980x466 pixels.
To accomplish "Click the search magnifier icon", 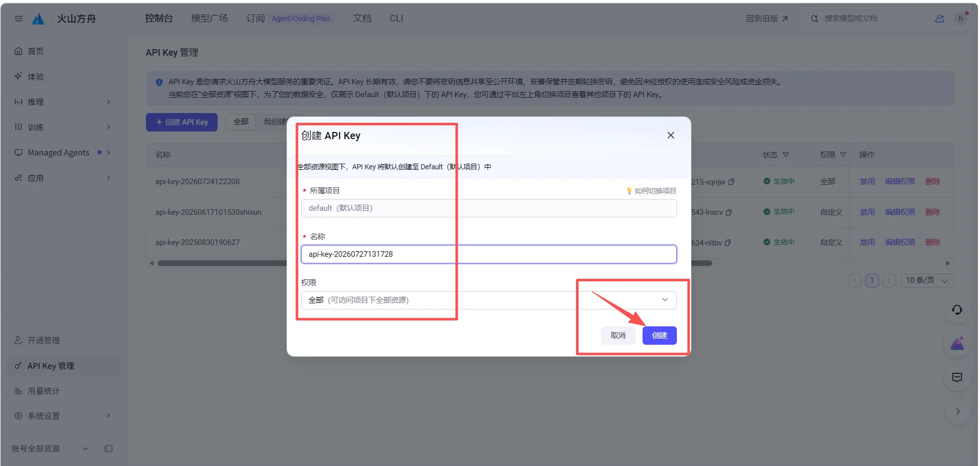I will (814, 18).
